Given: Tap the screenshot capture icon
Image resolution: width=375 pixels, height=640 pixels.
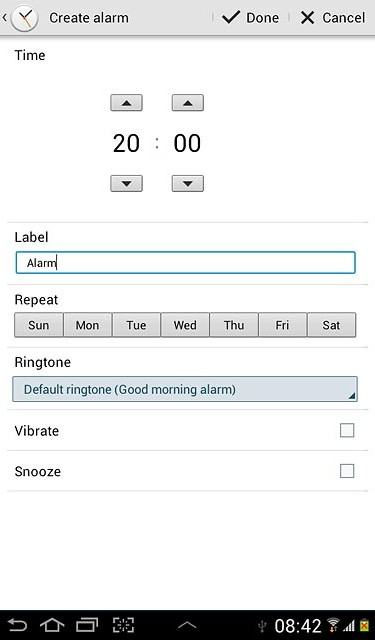Looking at the screenshot, I should click(x=123, y=625).
